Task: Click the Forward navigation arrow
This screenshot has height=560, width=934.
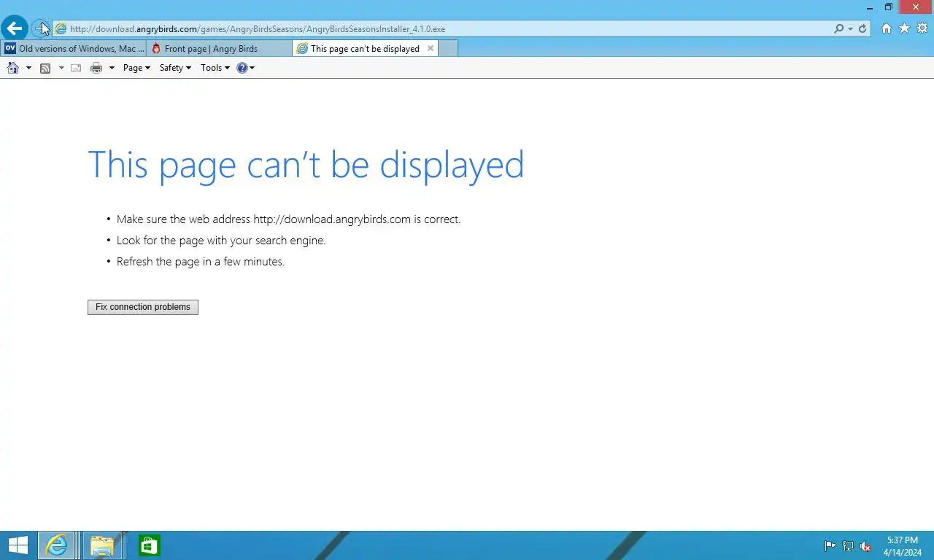Action: (x=41, y=28)
